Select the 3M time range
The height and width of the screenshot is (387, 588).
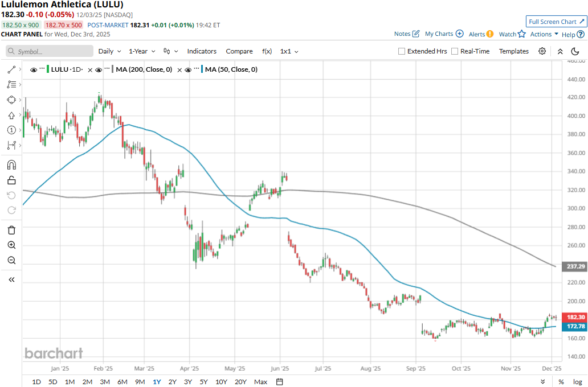[105, 382]
